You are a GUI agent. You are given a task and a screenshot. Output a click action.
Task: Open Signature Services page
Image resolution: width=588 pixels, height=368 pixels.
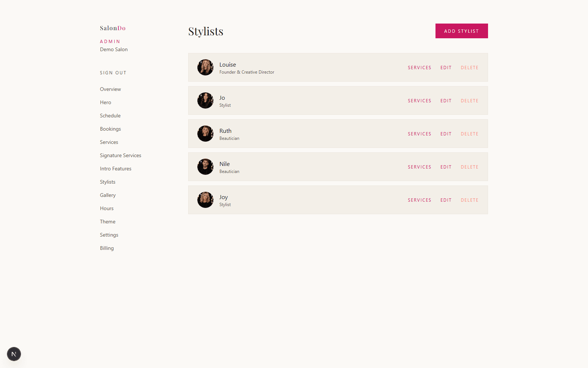(x=121, y=155)
